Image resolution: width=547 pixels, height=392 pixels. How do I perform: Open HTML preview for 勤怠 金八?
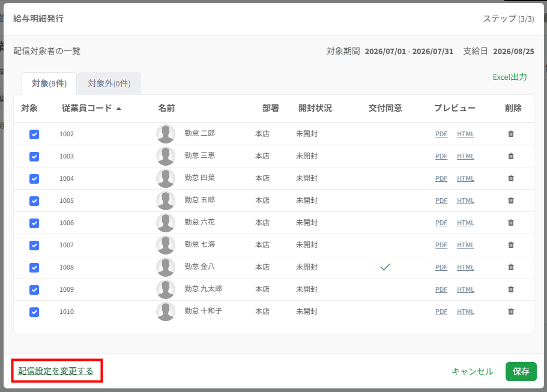pyautogui.click(x=465, y=267)
